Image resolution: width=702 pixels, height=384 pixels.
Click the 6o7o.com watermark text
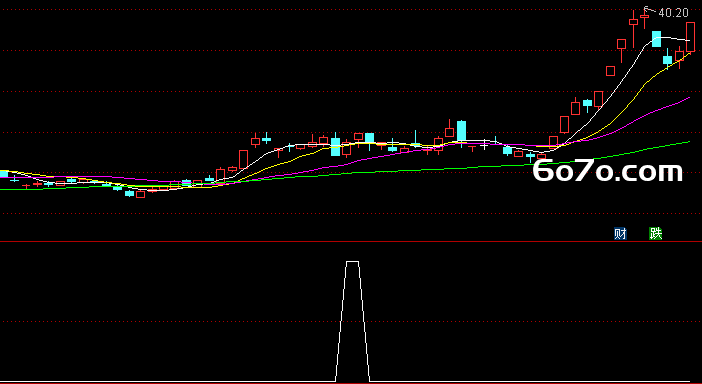pos(608,172)
